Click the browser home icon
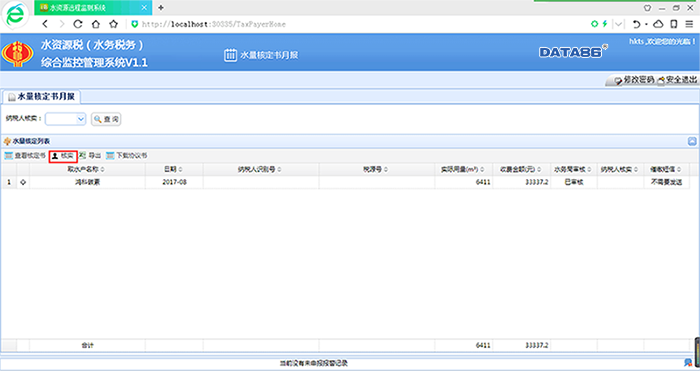This screenshot has height=371, width=700. click(96, 24)
